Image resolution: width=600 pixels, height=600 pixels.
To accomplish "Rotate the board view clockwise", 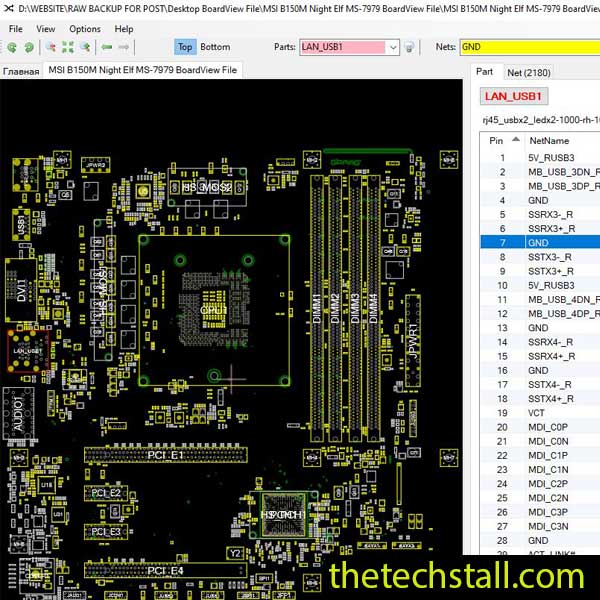I will 29,47.
